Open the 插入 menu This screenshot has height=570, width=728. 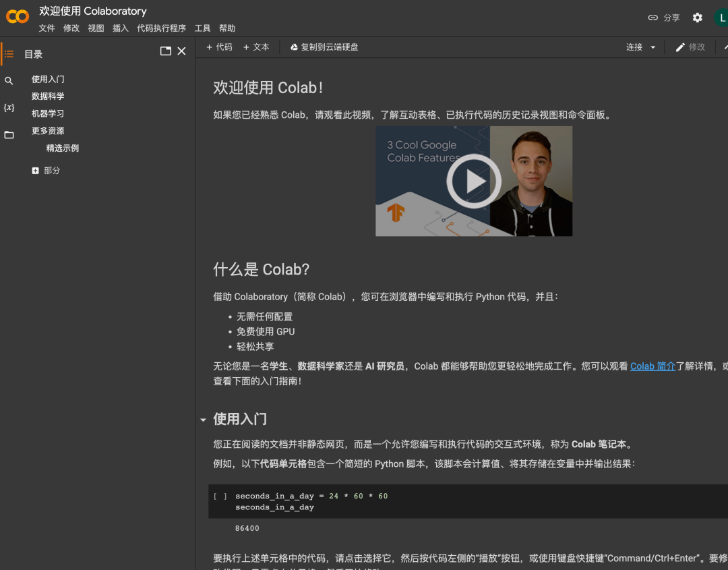(120, 28)
